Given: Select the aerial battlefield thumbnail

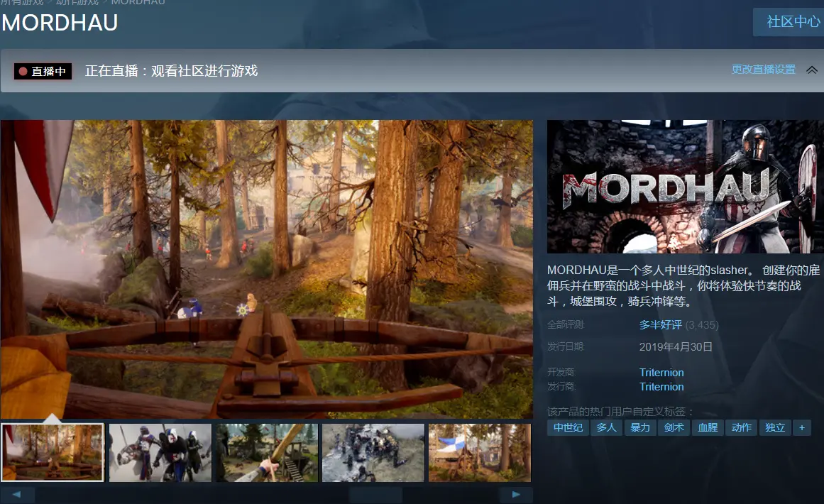Looking at the screenshot, I should tap(373, 452).
